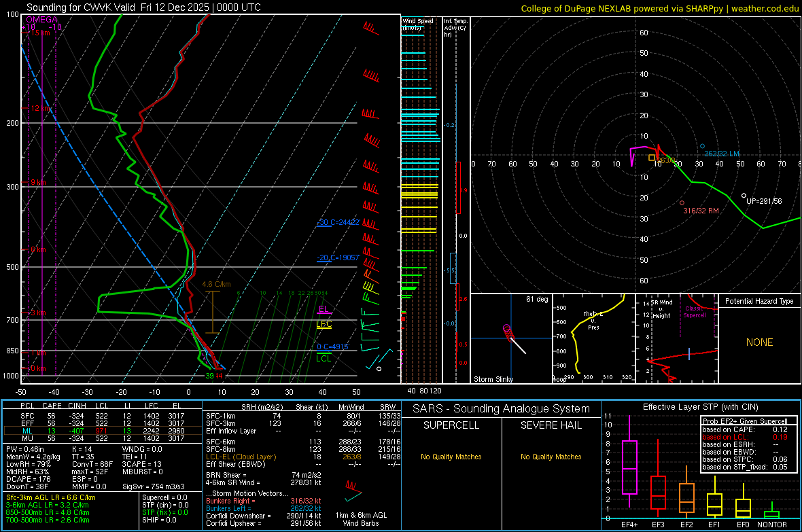The width and height of the screenshot is (802, 532).
Task: Click the based on STP_fixed: 0.05 line
Action: point(745,467)
